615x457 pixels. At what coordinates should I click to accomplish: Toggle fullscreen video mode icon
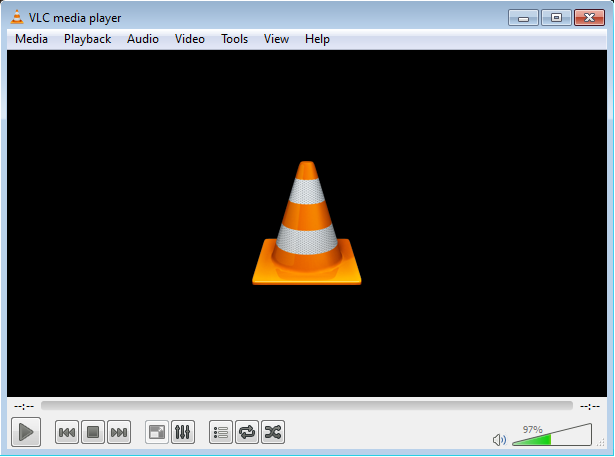pyautogui.click(x=157, y=432)
